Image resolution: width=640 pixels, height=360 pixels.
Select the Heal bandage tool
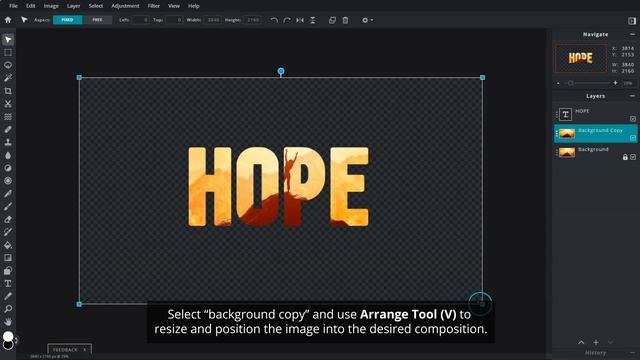tap(8, 129)
